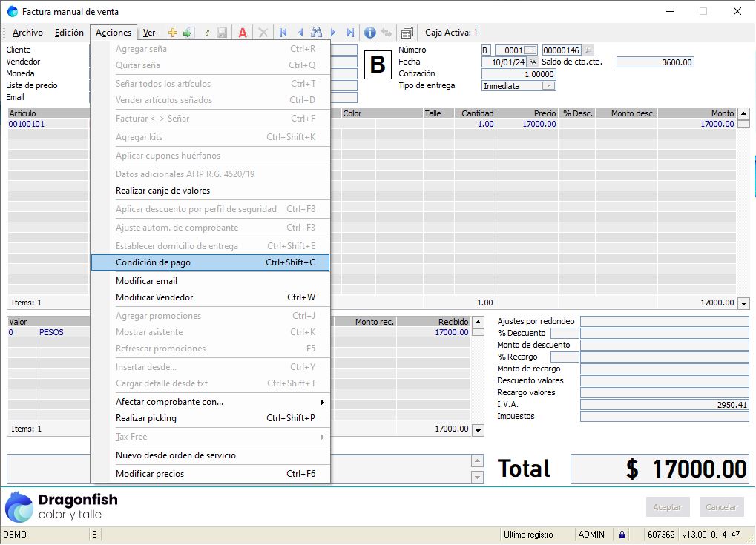This screenshot has height=545, width=756.
Task: Click down arrow of articles grid scrollbar
Action: click(744, 303)
